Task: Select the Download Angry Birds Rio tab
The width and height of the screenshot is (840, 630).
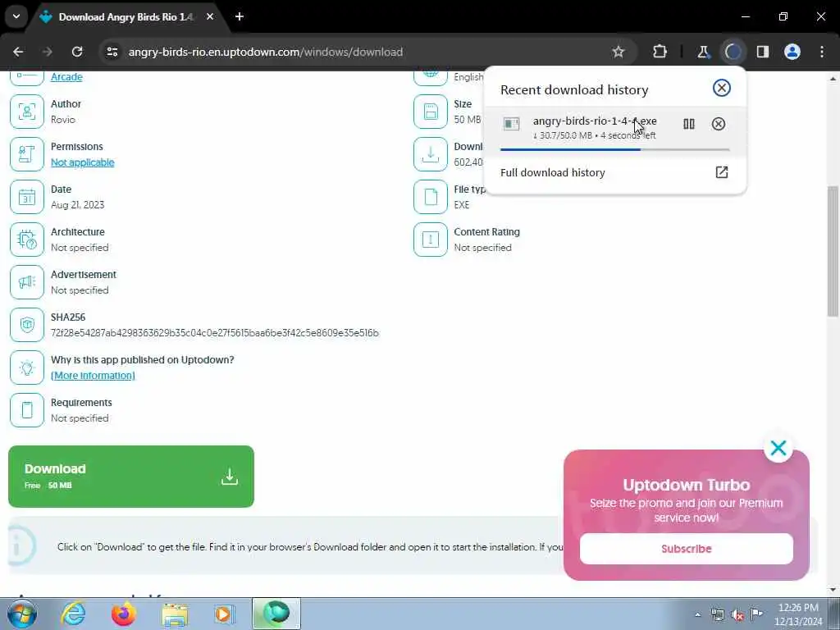Action: (x=126, y=17)
